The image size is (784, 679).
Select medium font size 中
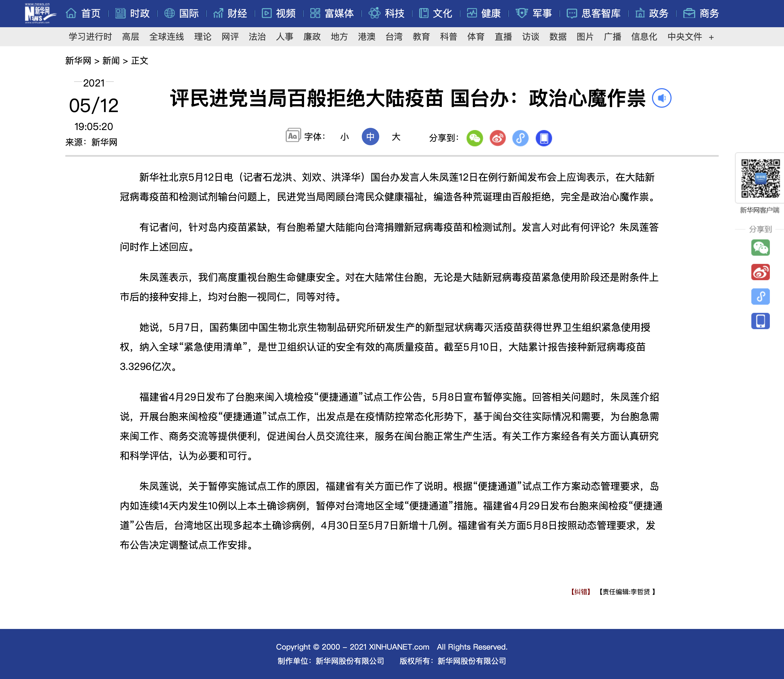pos(370,137)
